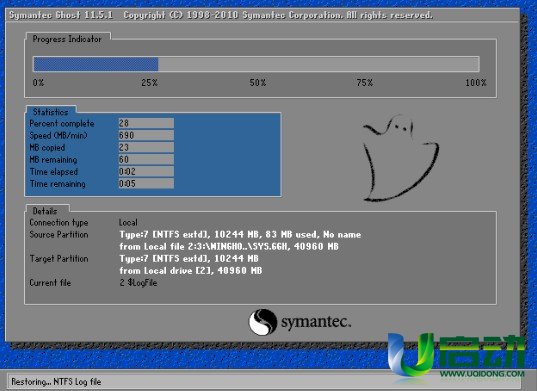Click the Percent complete value field

pos(146,123)
